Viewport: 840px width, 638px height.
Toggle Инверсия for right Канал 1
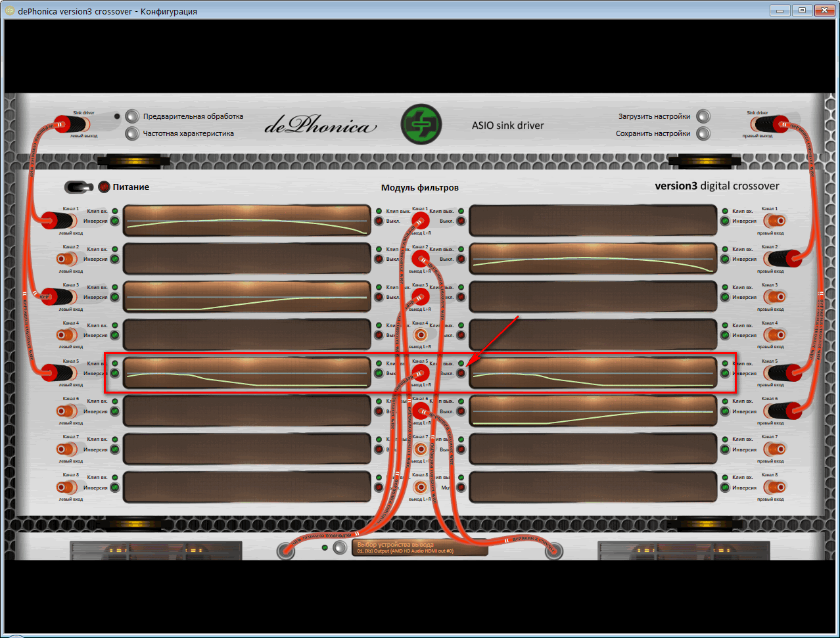click(725, 221)
